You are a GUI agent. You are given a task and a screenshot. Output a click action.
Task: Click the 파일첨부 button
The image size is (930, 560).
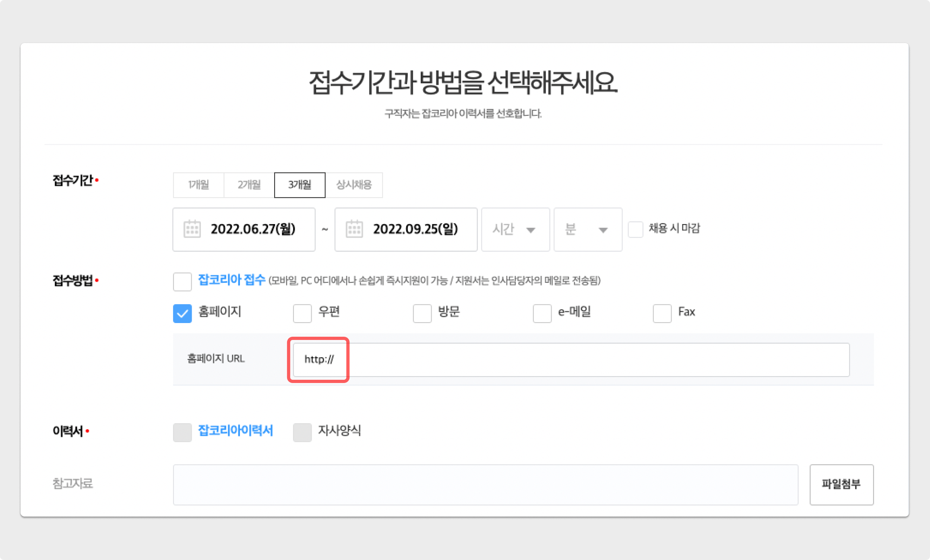coord(841,484)
